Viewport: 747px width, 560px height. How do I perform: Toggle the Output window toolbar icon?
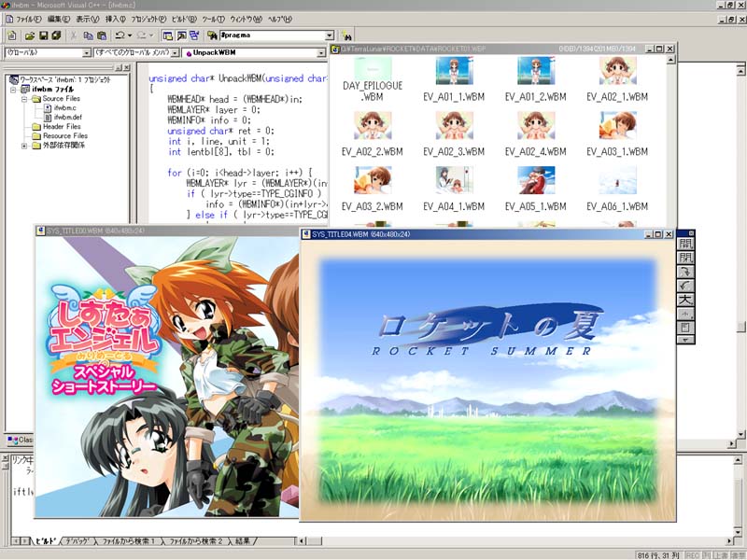click(x=181, y=35)
